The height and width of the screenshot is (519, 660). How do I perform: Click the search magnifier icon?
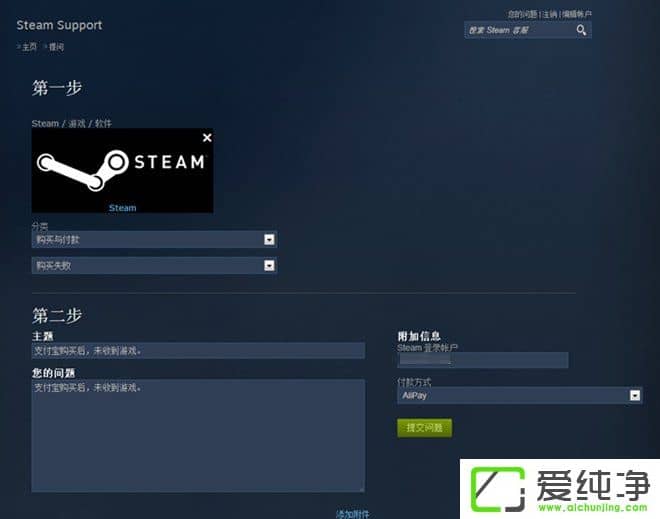pos(581,30)
